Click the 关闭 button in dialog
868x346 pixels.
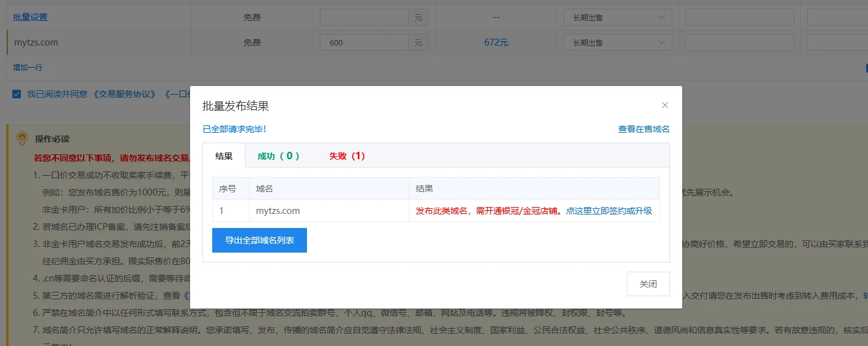pyautogui.click(x=648, y=284)
